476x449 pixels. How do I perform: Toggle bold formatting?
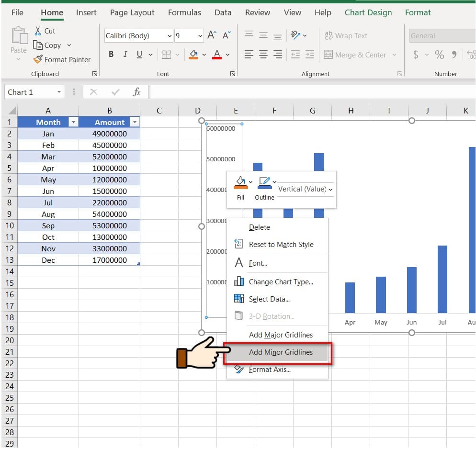[x=111, y=54]
